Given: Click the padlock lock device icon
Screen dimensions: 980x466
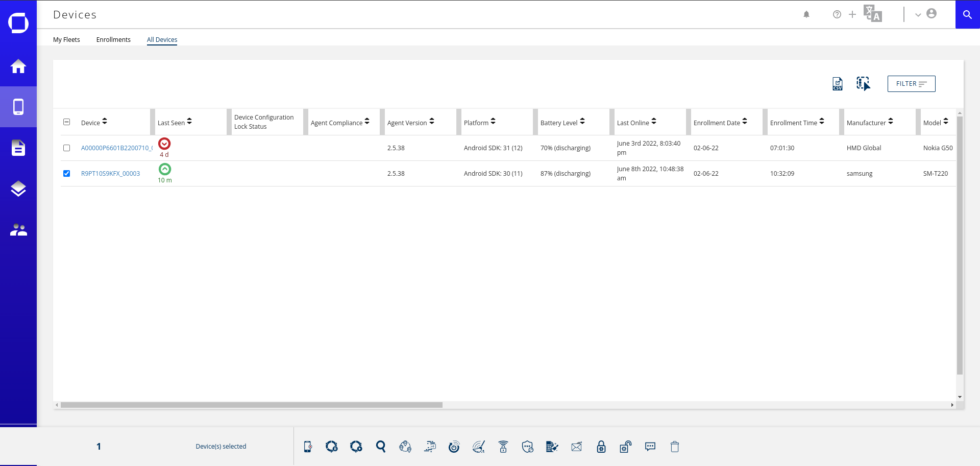Looking at the screenshot, I should (x=601, y=447).
